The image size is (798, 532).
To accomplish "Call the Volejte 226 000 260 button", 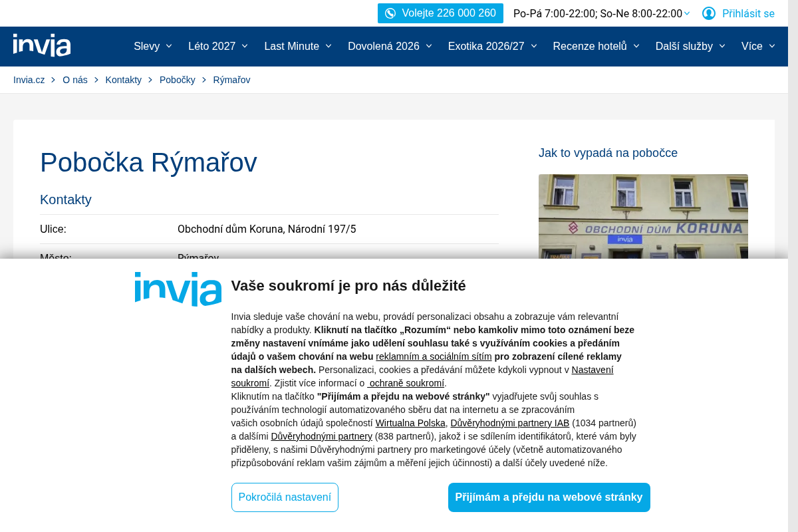I will [440, 13].
